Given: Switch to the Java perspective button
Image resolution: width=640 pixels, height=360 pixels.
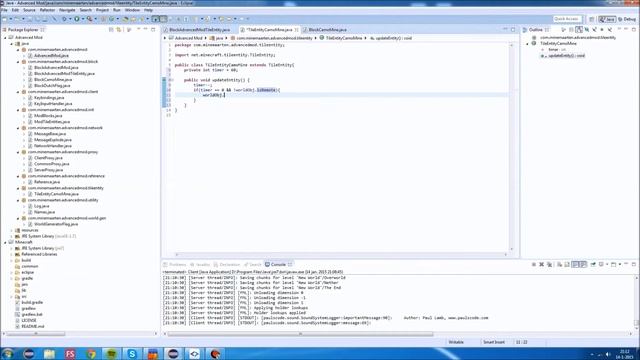Looking at the screenshot, I should point(607,19).
